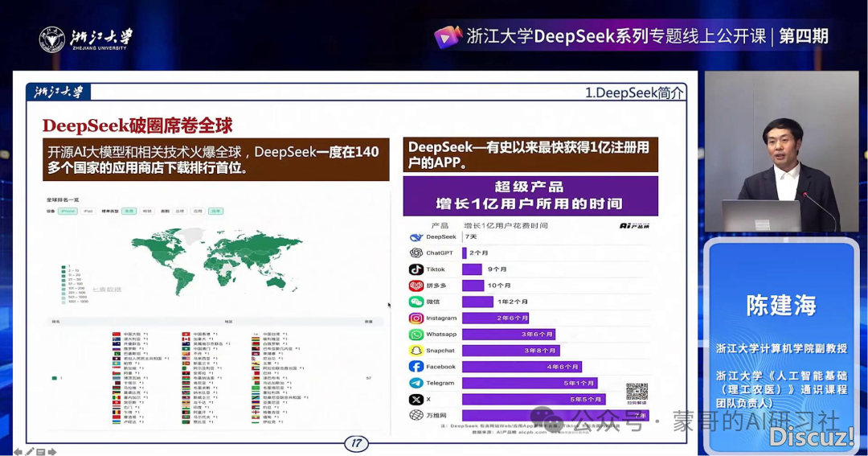Go to the previous slide arrow

tap(18, 452)
